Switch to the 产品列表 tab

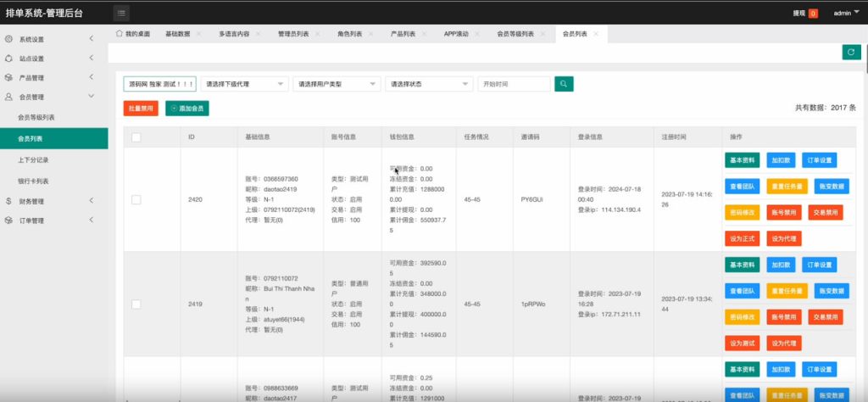point(403,34)
